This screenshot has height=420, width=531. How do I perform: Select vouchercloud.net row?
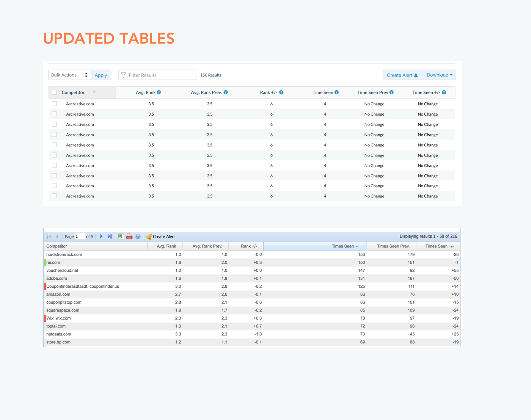[x=252, y=270]
